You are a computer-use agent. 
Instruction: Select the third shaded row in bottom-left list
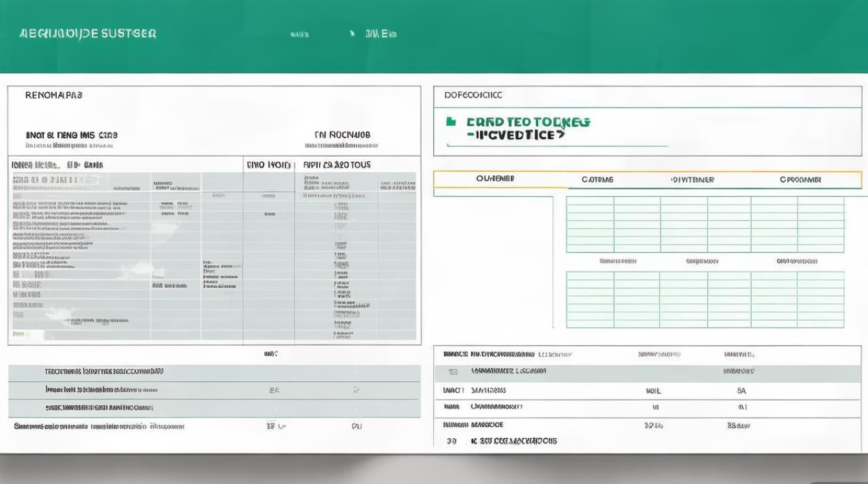point(214,408)
